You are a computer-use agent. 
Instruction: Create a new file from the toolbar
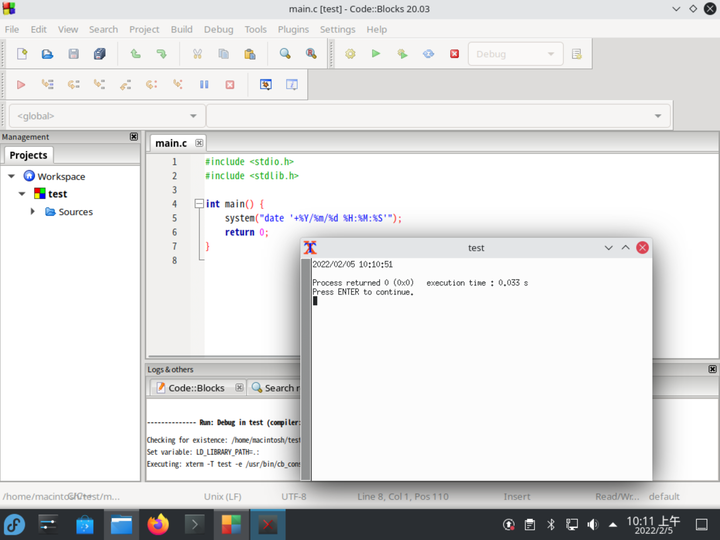tap(22, 54)
